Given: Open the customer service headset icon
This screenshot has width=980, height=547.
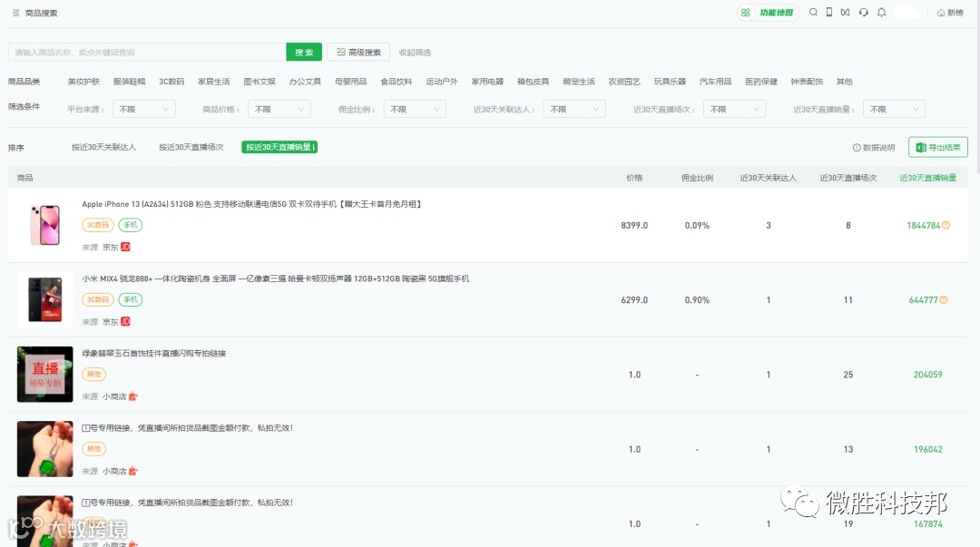Looking at the screenshot, I should pyautogui.click(x=864, y=13).
